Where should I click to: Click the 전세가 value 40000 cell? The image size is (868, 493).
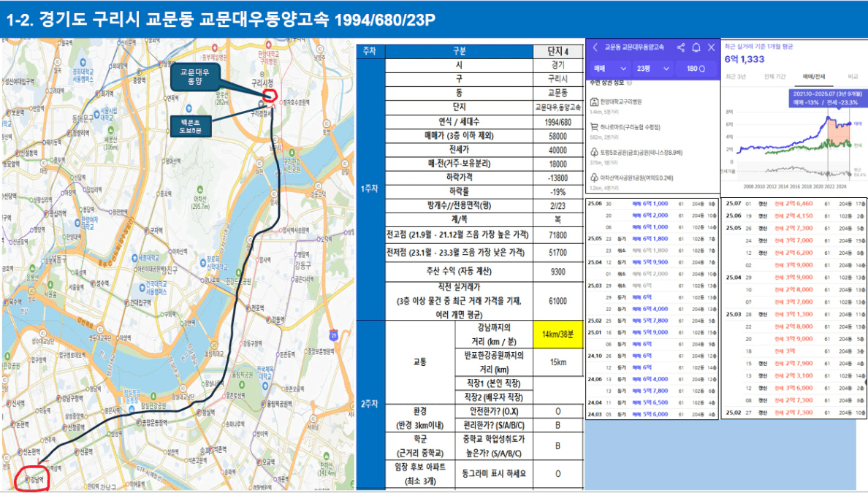(x=558, y=150)
